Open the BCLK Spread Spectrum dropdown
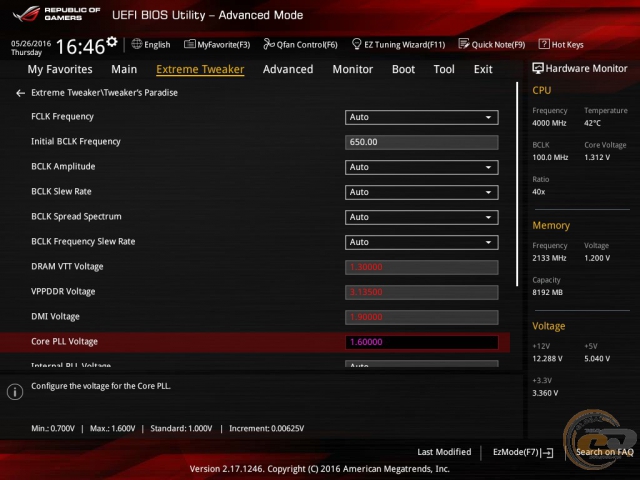Screen dimensions: 640x480 click(x=421, y=218)
